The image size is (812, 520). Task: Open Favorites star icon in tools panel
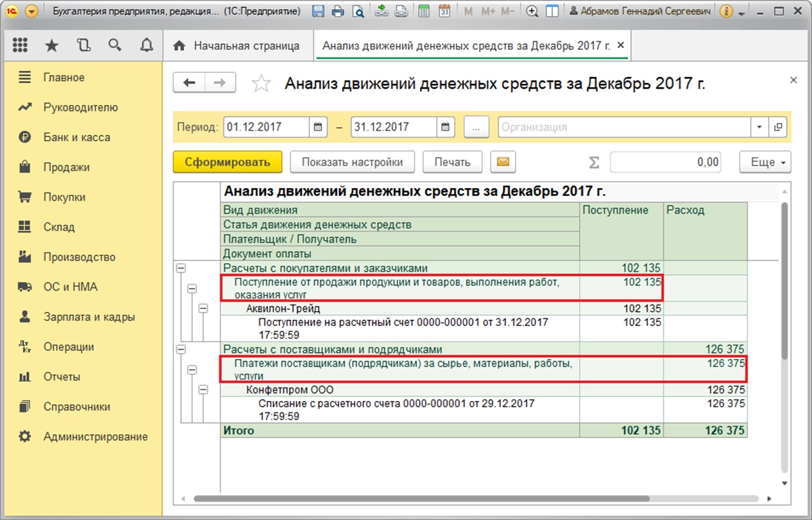tap(51, 45)
